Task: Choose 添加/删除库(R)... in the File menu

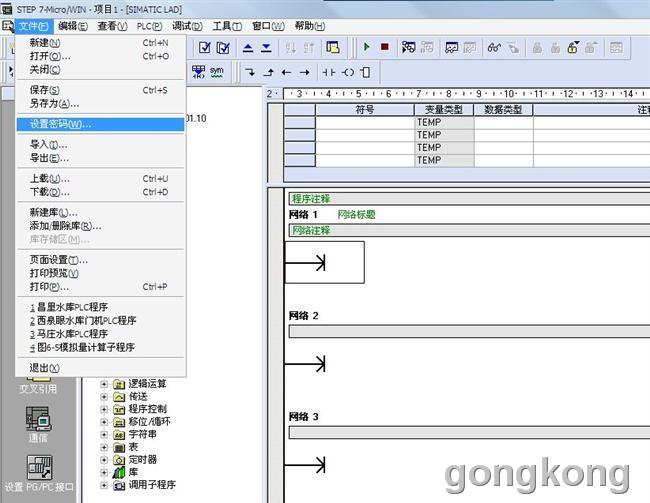Action: click(100, 226)
